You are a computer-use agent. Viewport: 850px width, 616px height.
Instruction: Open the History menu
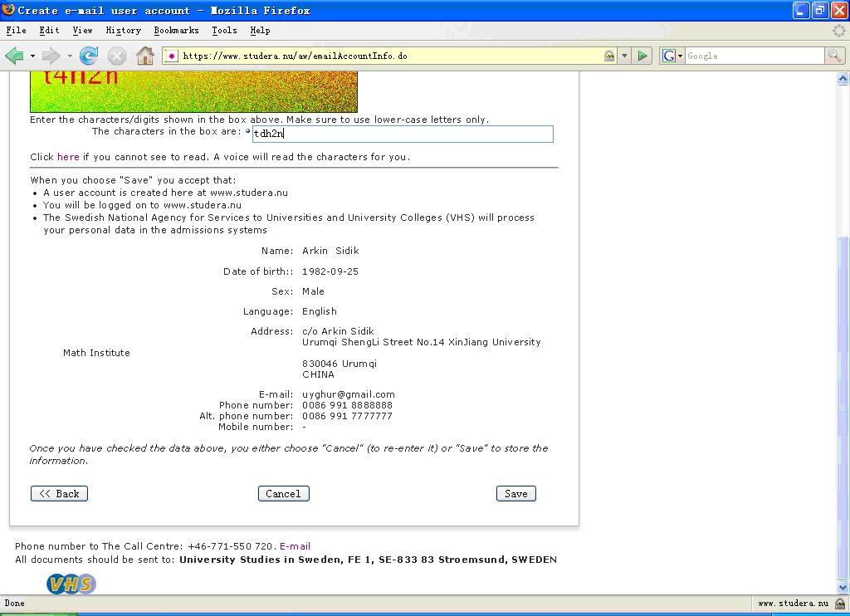click(123, 31)
